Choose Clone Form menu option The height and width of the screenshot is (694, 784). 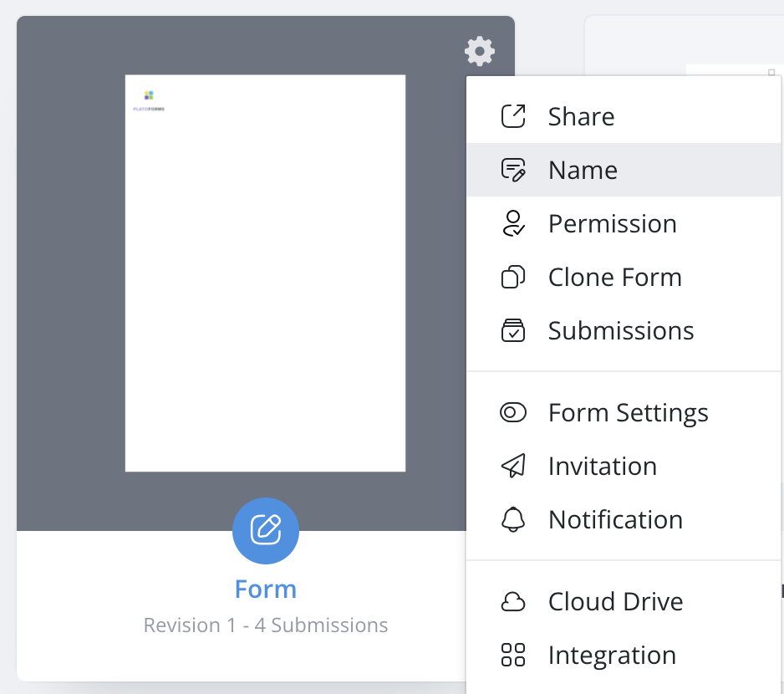coord(614,277)
